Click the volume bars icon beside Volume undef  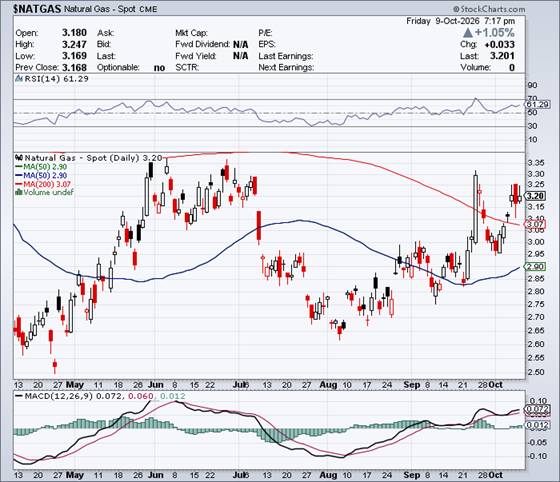coord(19,192)
